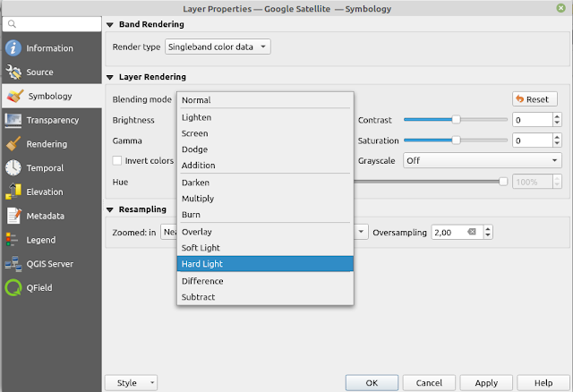Screen dimensions: 573x392
Task: Decrease Saturation with the down arrow
Action: [557, 143]
